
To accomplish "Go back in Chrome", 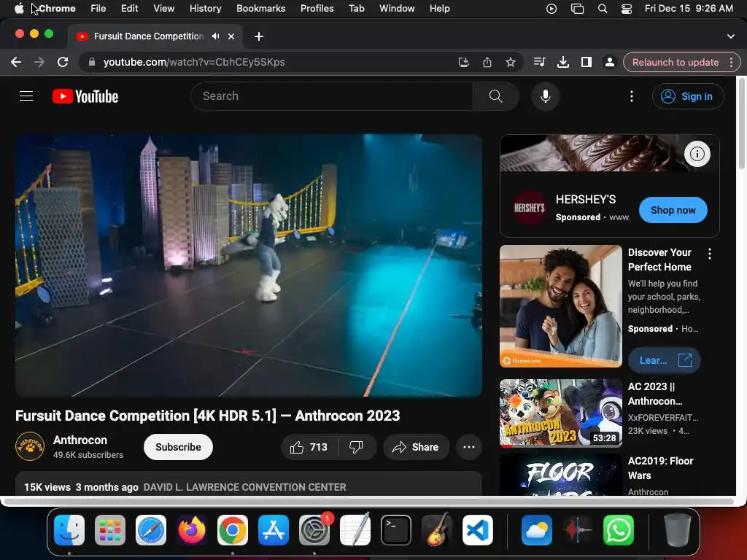I will 16,62.
